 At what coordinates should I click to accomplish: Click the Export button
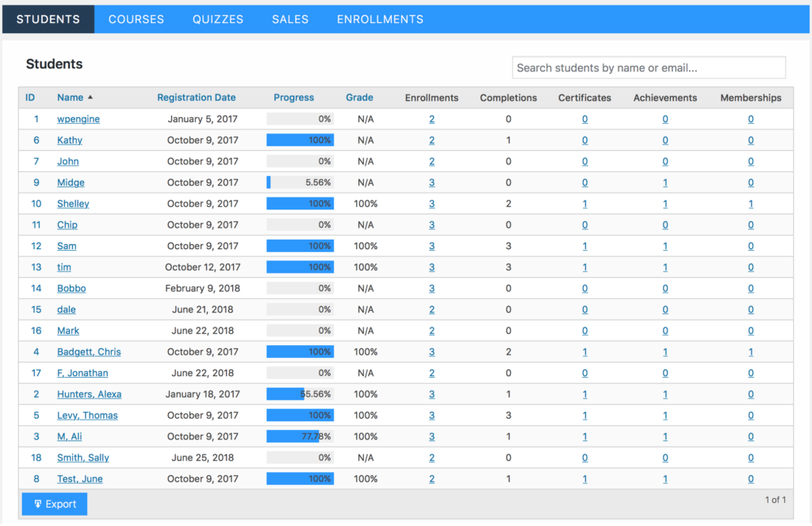click(x=55, y=504)
